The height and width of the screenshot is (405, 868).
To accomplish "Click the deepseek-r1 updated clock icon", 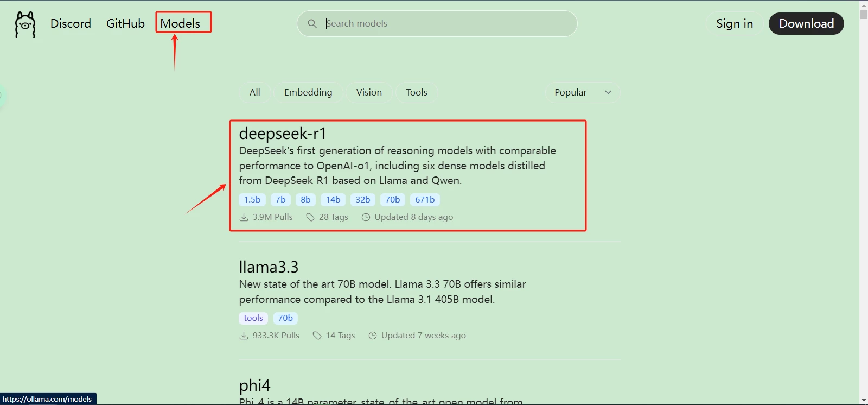I will 366,217.
